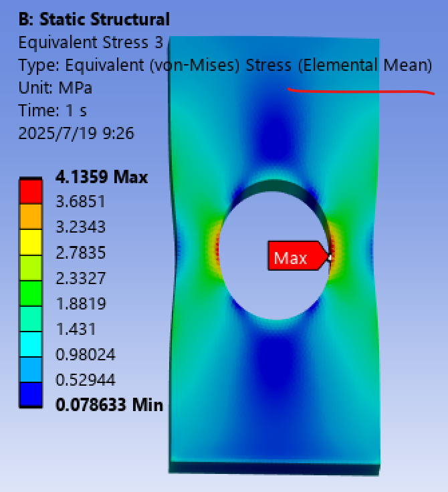Image resolution: width=448 pixels, height=492 pixels.
Task: Select the cyan legend color band
Action: tap(31, 344)
